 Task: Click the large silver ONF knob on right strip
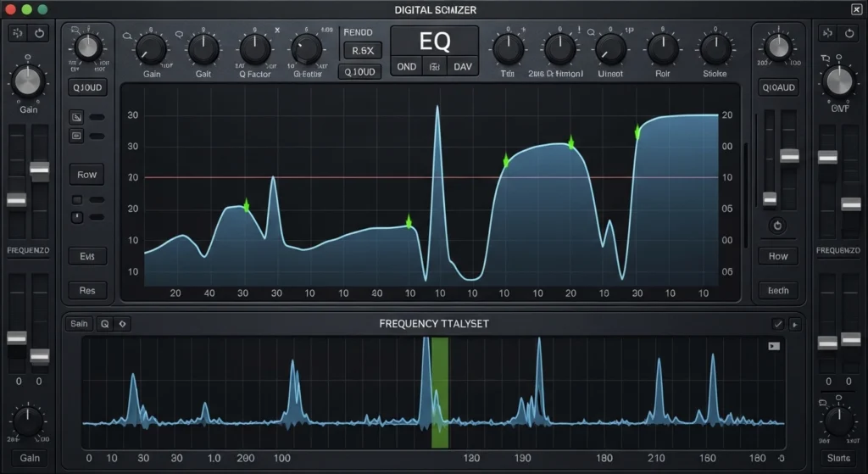coord(839,81)
